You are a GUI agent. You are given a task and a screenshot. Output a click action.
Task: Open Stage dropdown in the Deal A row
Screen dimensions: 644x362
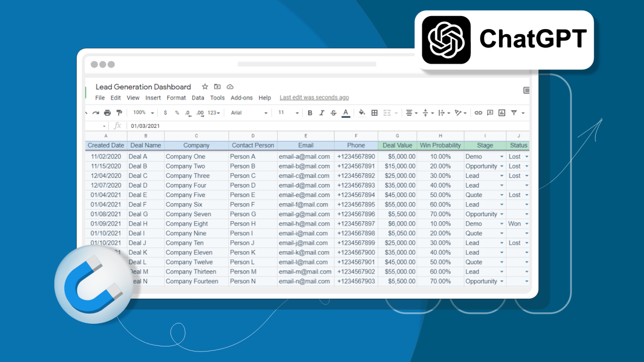pyautogui.click(x=502, y=157)
